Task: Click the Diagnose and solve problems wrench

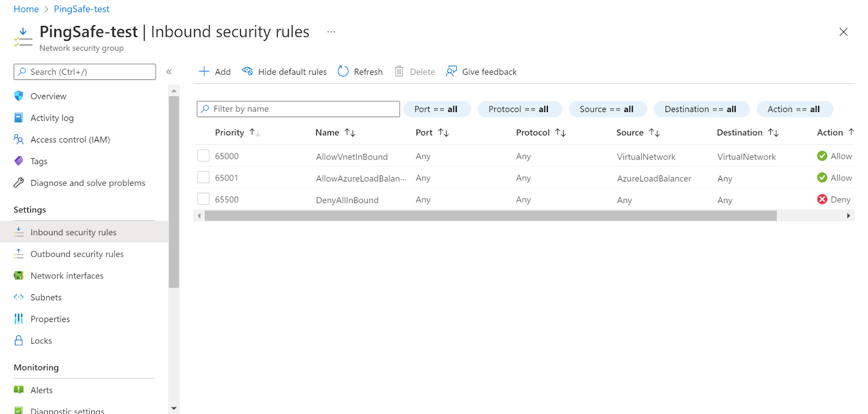Action: click(19, 183)
